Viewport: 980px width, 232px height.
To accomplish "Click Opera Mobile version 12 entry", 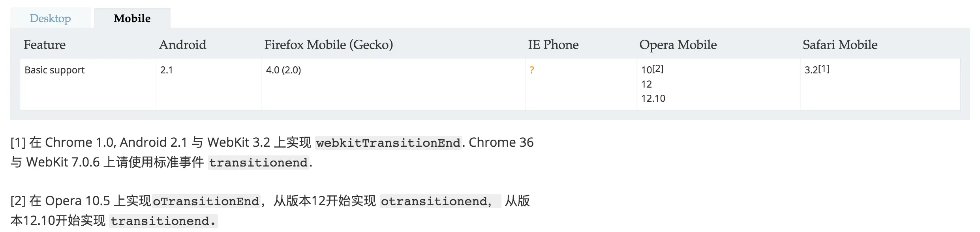I will pos(646,84).
